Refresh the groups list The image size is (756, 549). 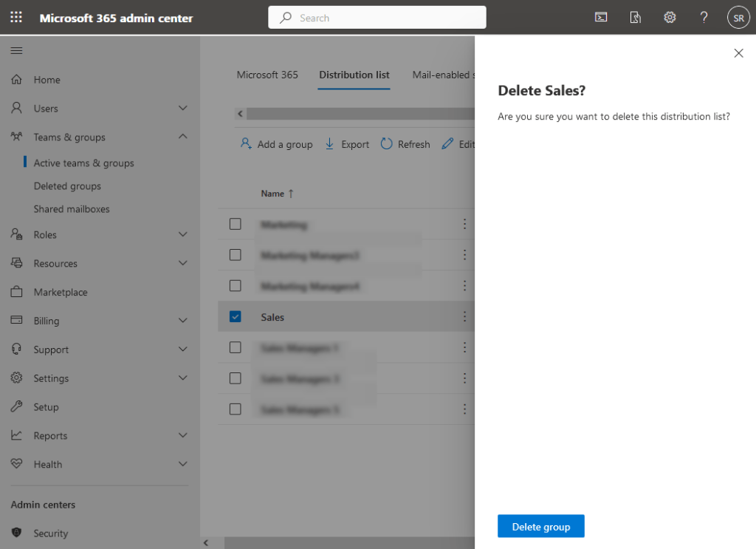click(x=405, y=144)
